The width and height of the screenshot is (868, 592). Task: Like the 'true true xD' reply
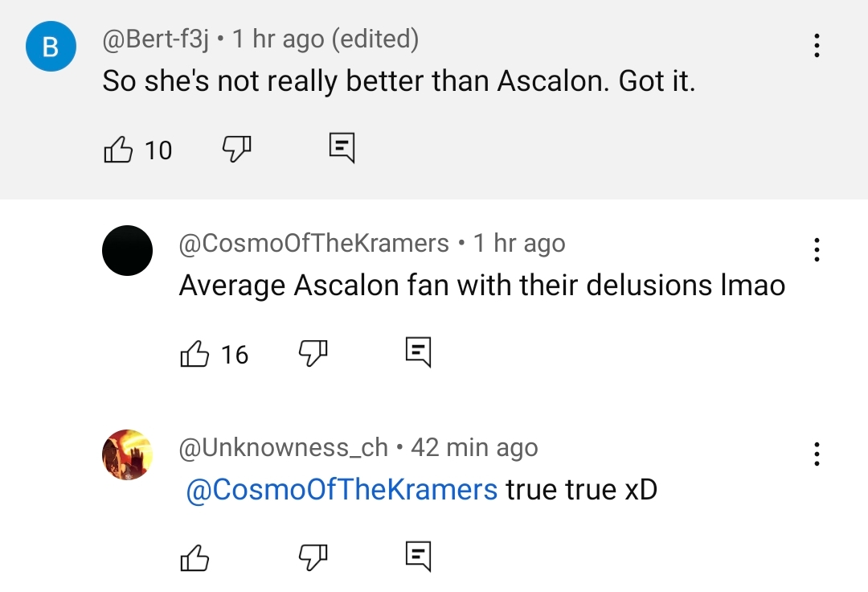(194, 557)
